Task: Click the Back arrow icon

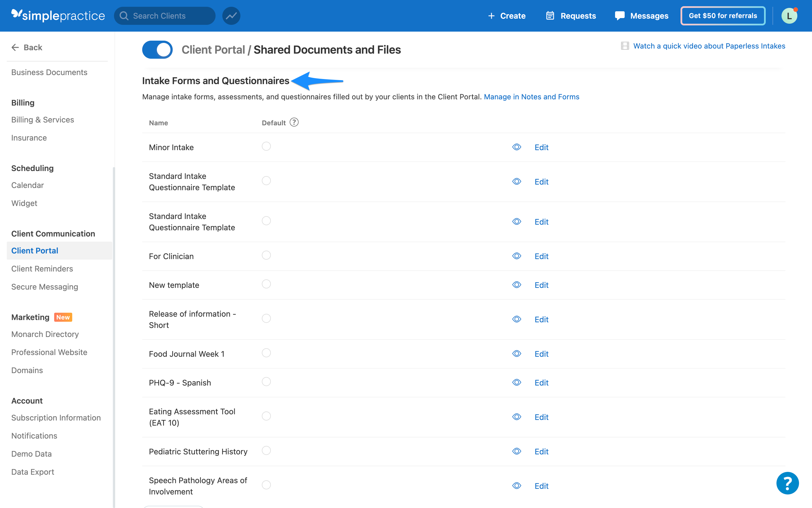Action: point(15,47)
